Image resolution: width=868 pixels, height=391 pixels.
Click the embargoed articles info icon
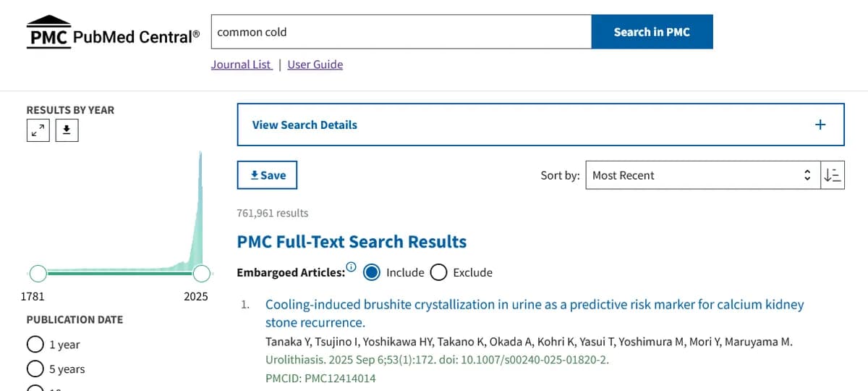click(x=352, y=266)
